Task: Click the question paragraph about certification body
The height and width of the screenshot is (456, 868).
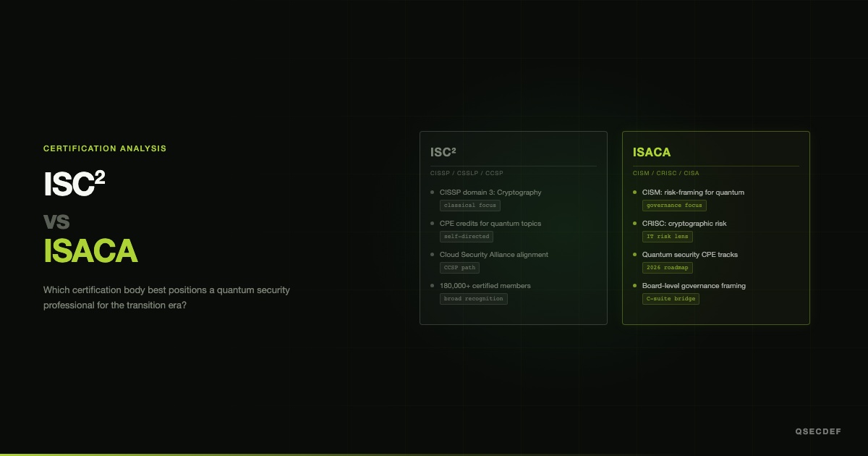Action: point(166,297)
